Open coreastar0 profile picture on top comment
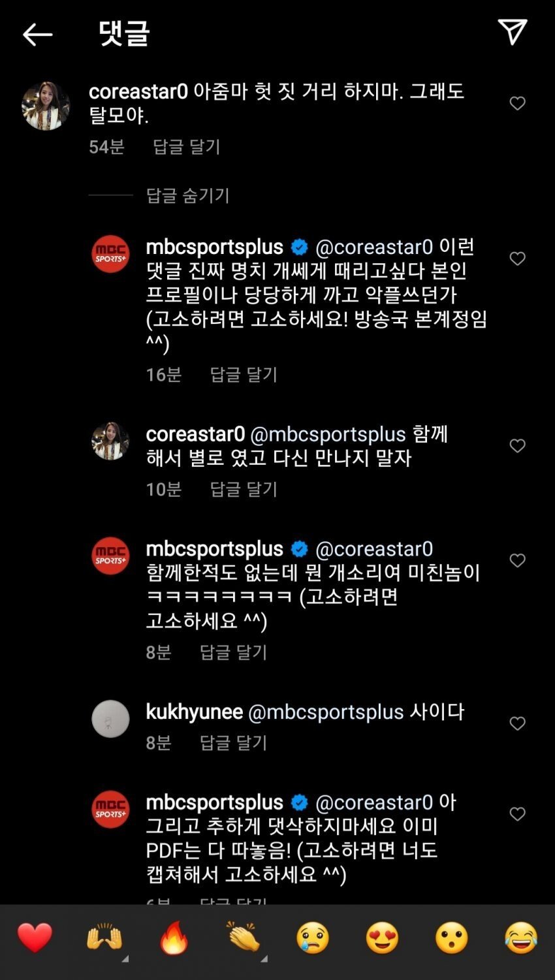555x980 pixels. click(x=46, y=106)
